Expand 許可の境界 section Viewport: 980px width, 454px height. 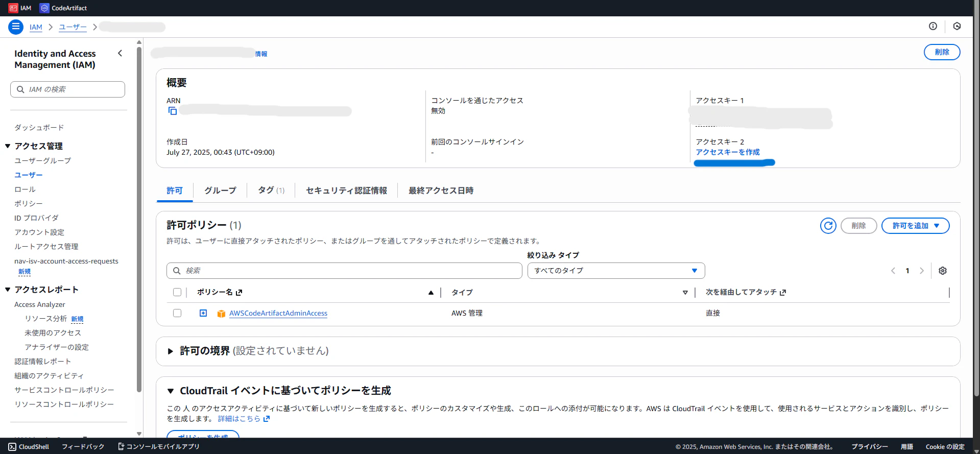[x=171, y=351]
